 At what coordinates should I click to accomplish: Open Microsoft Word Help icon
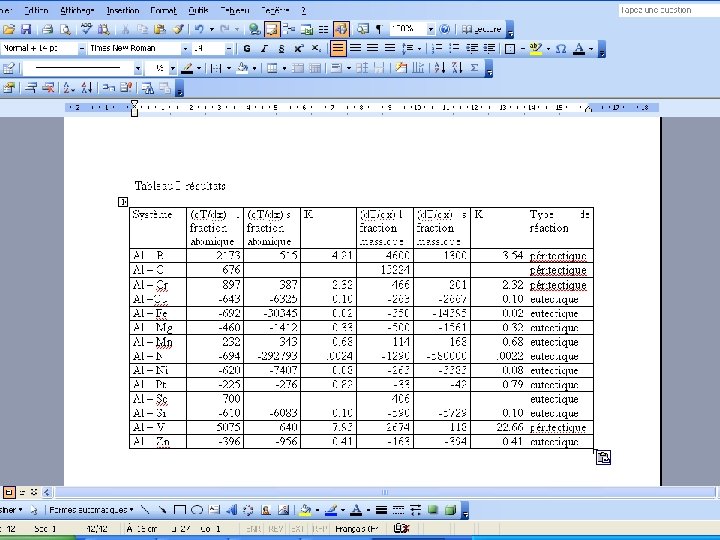click(x=444, y=29)
